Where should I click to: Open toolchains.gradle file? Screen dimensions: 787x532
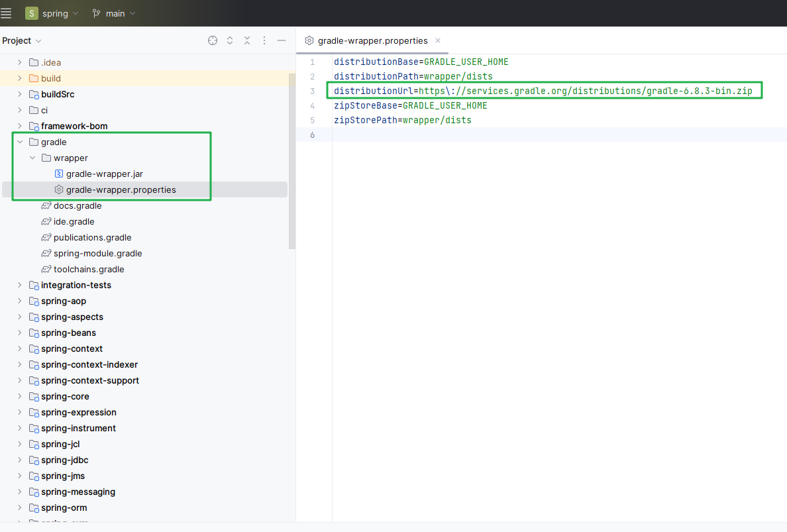89,269
